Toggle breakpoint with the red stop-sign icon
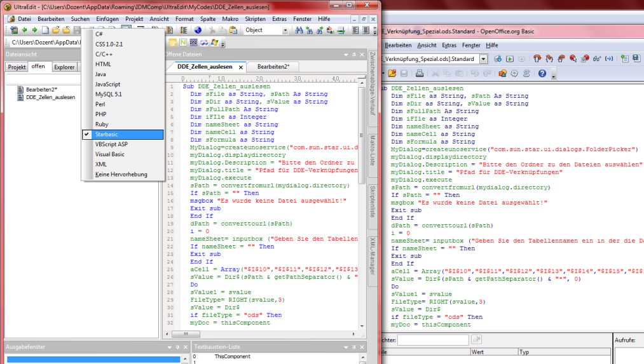644x364 pixels. (x=573, y=58)
